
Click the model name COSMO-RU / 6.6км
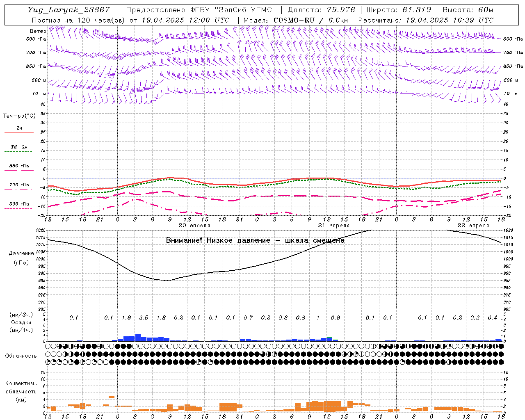[x=311, y=20]
